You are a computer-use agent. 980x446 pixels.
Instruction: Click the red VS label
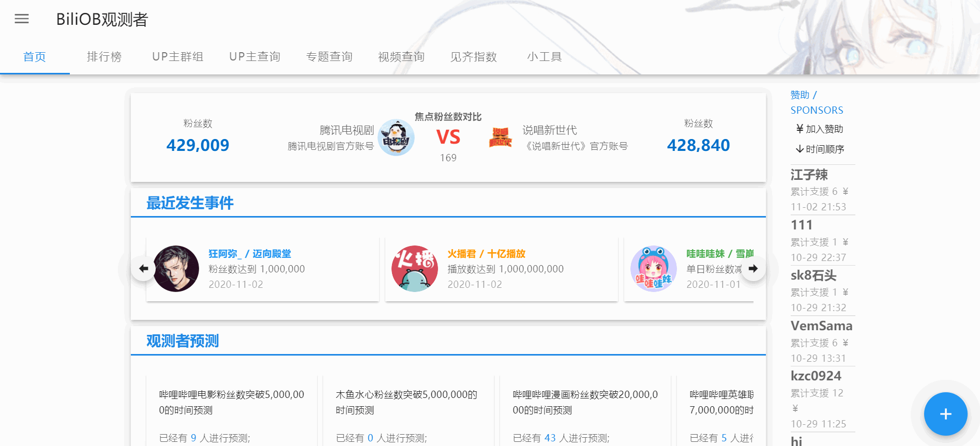[448, 137]
